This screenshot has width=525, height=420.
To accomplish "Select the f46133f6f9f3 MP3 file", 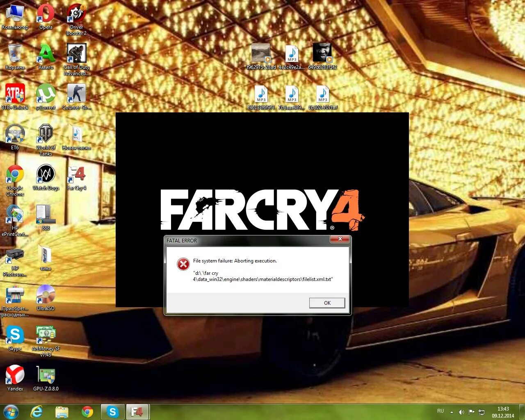I will (x=261, y=97).
